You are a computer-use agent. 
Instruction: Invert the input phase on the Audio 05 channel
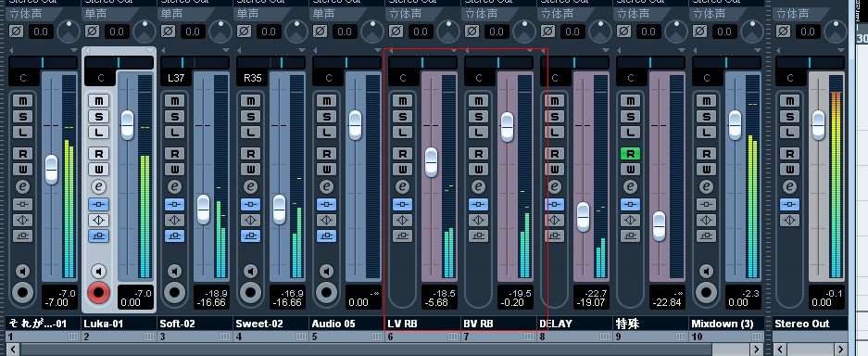pos(320,32)
